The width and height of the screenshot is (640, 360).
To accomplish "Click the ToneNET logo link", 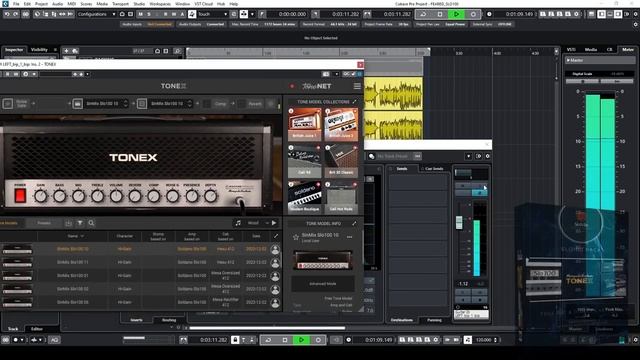I will point(317,86).
